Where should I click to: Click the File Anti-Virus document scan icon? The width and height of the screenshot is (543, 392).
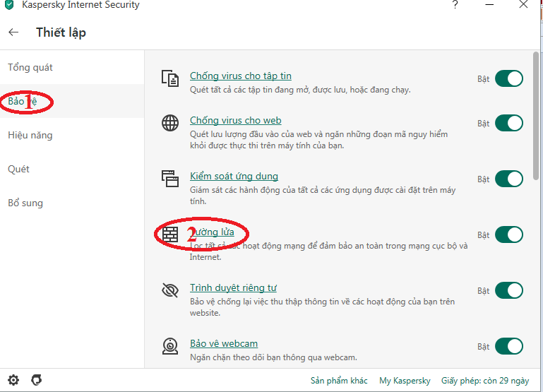pyautogui.click(x=170, y=78)
